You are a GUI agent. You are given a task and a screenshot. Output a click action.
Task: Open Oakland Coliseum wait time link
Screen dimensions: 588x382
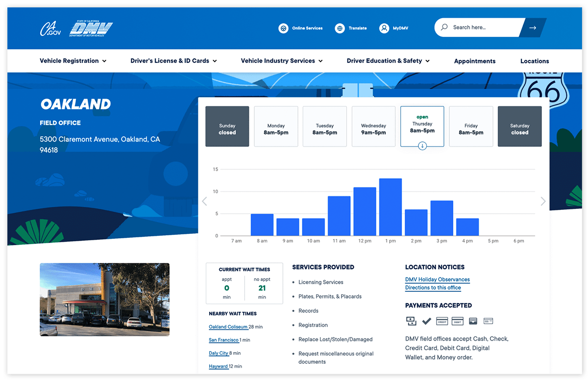click(228, 327)
